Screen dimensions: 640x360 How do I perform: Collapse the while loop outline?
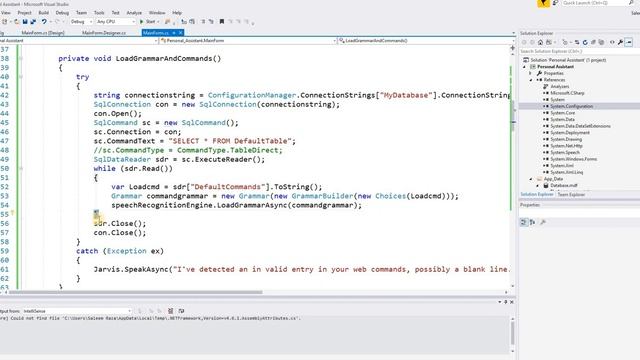[21, 168]
